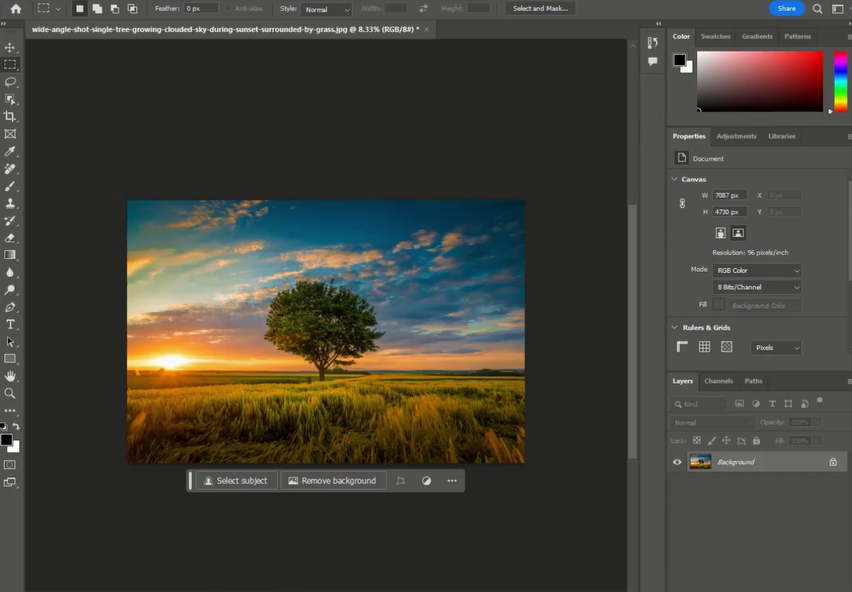Select the Lasso tool
Viewport: 852px width, 592px height.
tap(10, 82)
